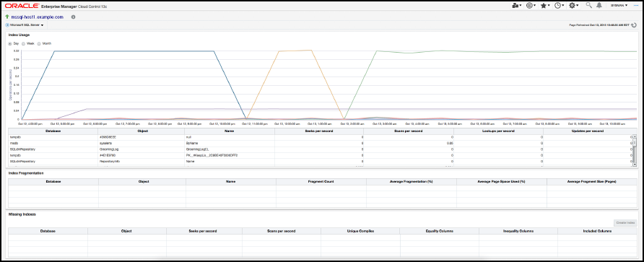This screenshot has width=644, height=262.
Task: Select the Day time range
Action: coord(10,43)
